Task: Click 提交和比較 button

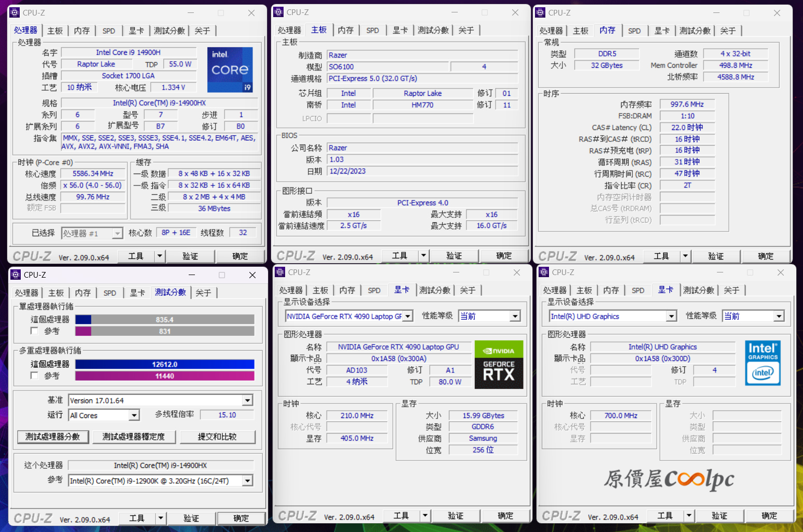Action: coord(217,437)
